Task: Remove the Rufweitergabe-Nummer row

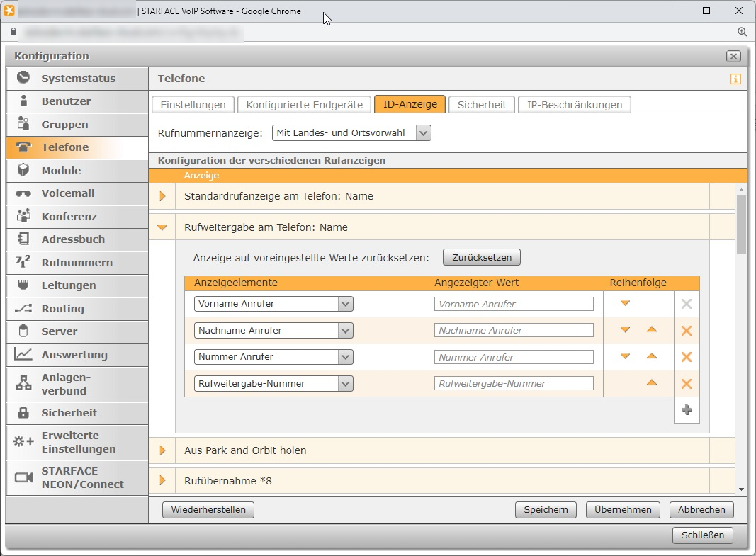Action: click(x=686, y=384)
